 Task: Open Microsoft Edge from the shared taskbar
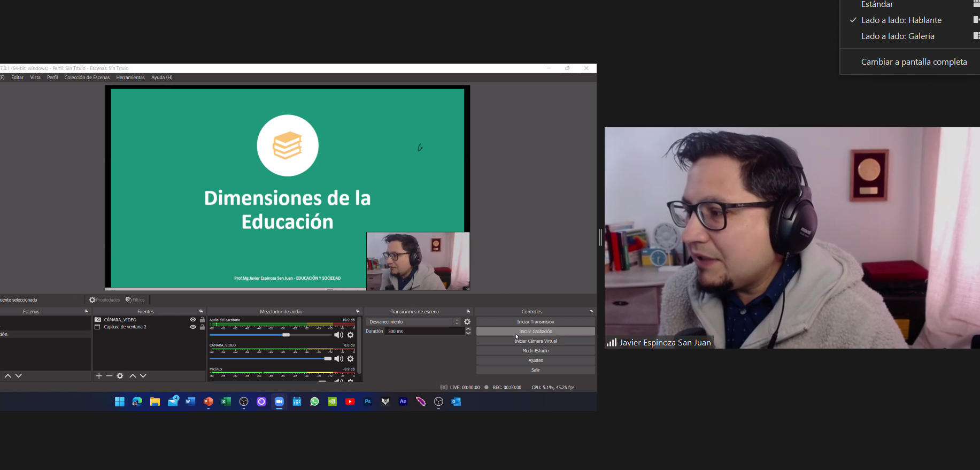click(137, 402)
